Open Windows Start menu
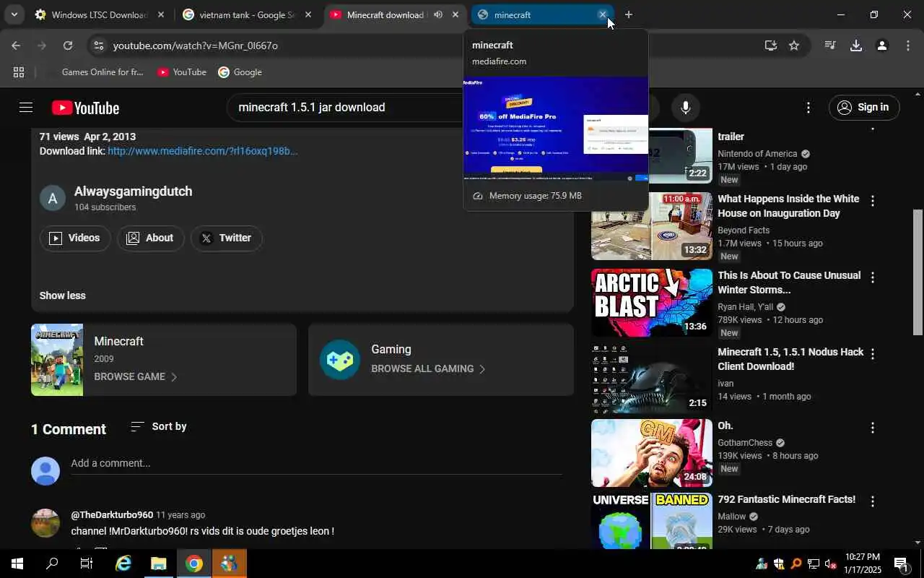 pyautogui.click(x=17, y=564)
